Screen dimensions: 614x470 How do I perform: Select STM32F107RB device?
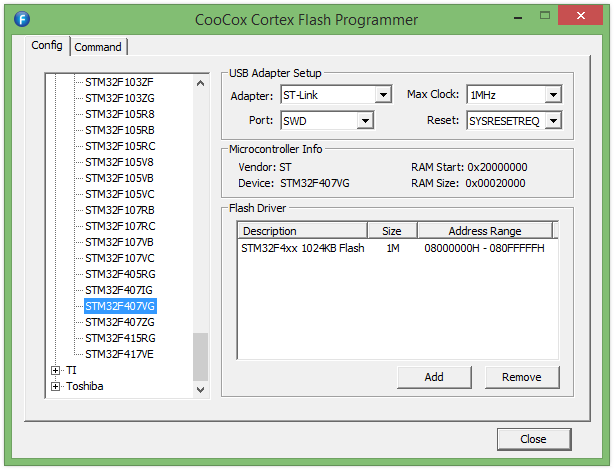click(x=119, y=210)
